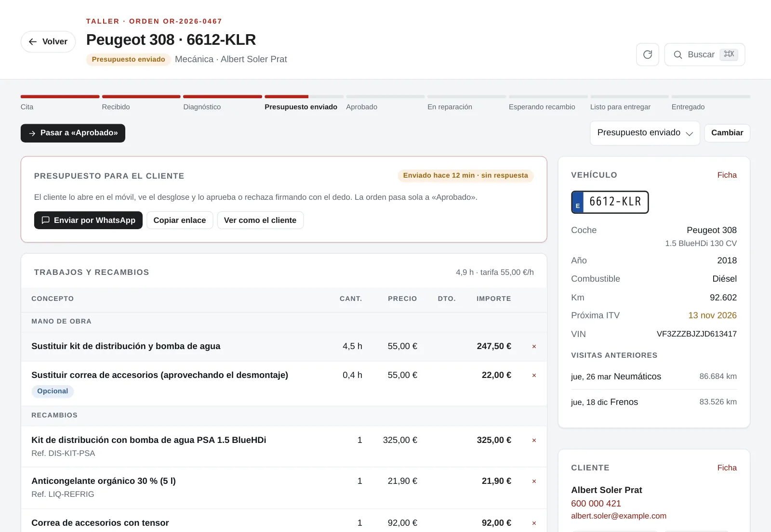Click the Ref. DIS-KIT-PSA reference text
This screenshot has width=771, height=532.
(x=63, y=454)
